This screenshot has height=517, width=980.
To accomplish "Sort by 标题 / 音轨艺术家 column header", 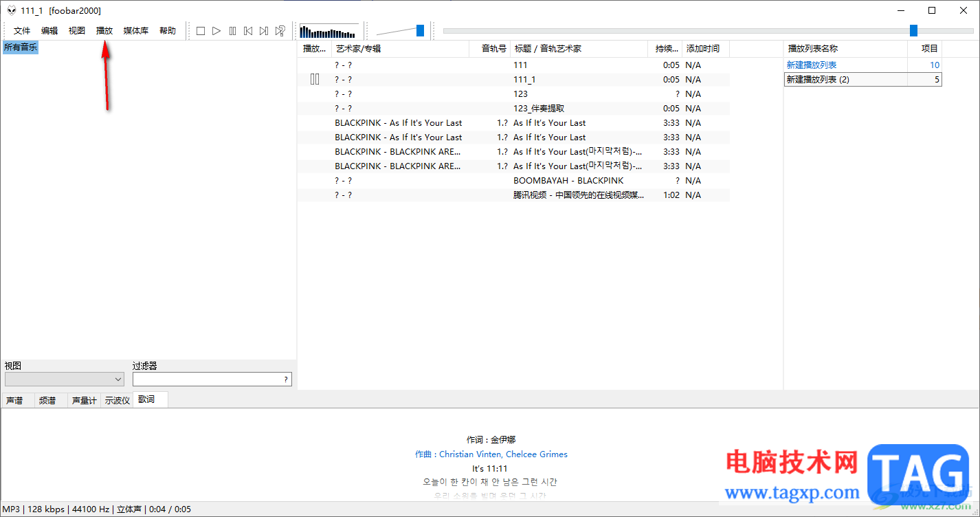I will coord(579,49).
